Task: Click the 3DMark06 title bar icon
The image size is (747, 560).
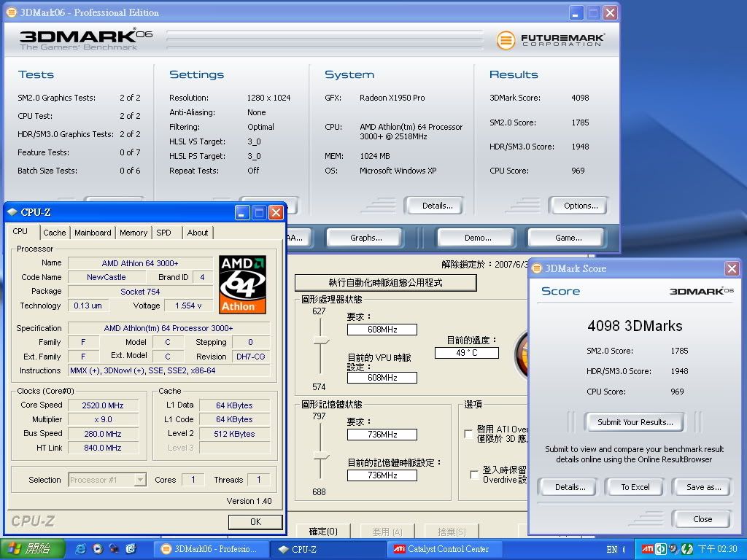Action: 12,12
